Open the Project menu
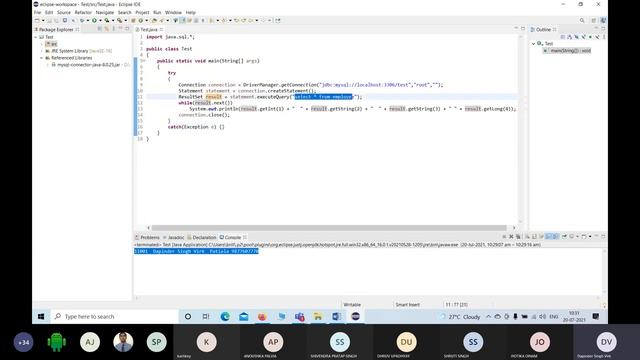 142,13
